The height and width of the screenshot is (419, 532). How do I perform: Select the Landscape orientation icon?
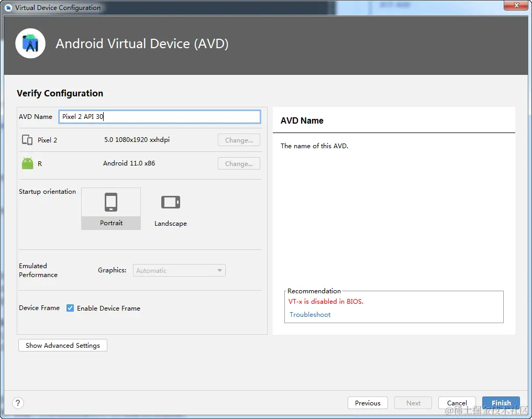point(171,202)
